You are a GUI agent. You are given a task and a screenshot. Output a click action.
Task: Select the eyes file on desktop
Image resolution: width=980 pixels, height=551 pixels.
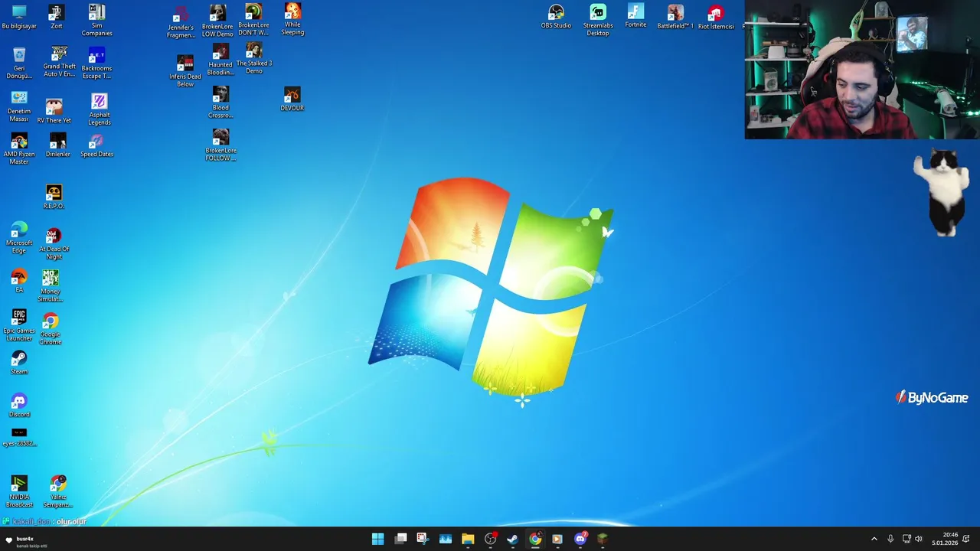tap(19, 437)
